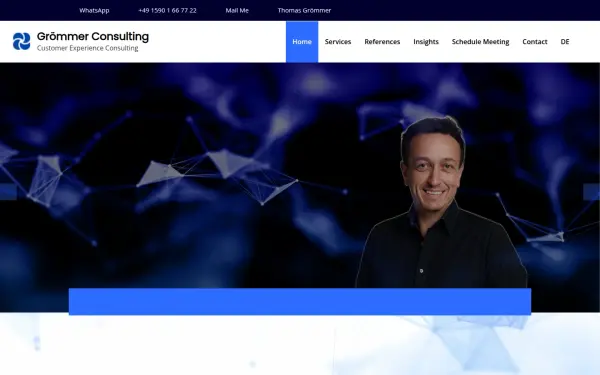Click the Customer Experience Consulting tagline

click(x=88, y=48)
